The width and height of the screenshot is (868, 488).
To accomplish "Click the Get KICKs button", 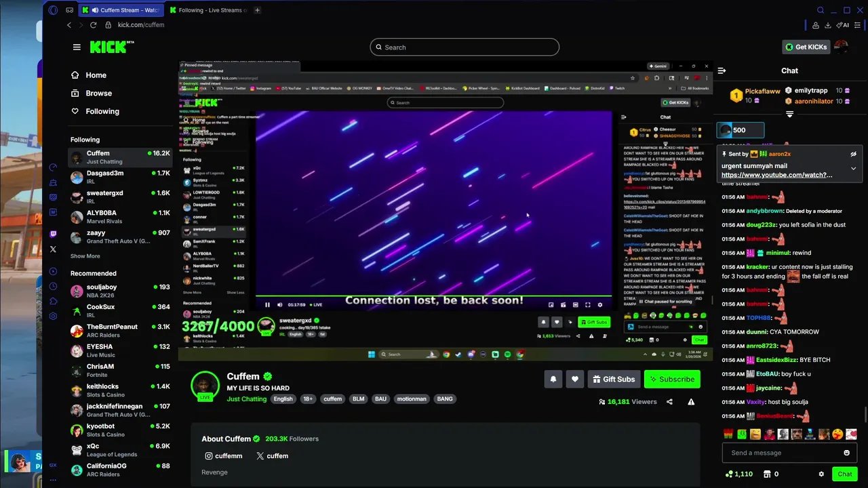I will pyautogui.click(x=806, y=47).
